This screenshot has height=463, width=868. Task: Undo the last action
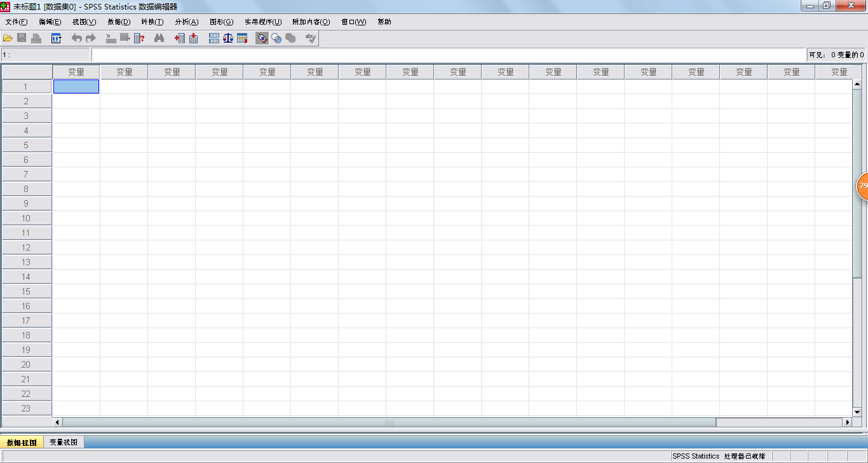pos(76,38)
